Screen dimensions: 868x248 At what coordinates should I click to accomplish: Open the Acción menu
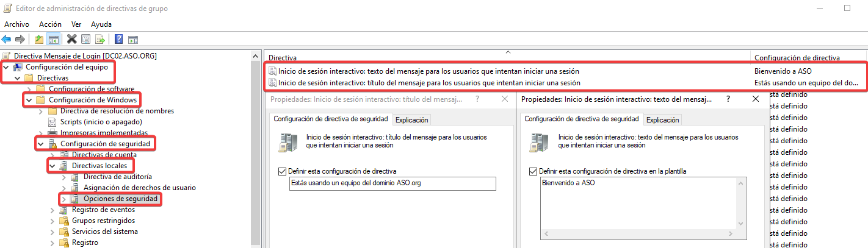click(x=50, y=24)
